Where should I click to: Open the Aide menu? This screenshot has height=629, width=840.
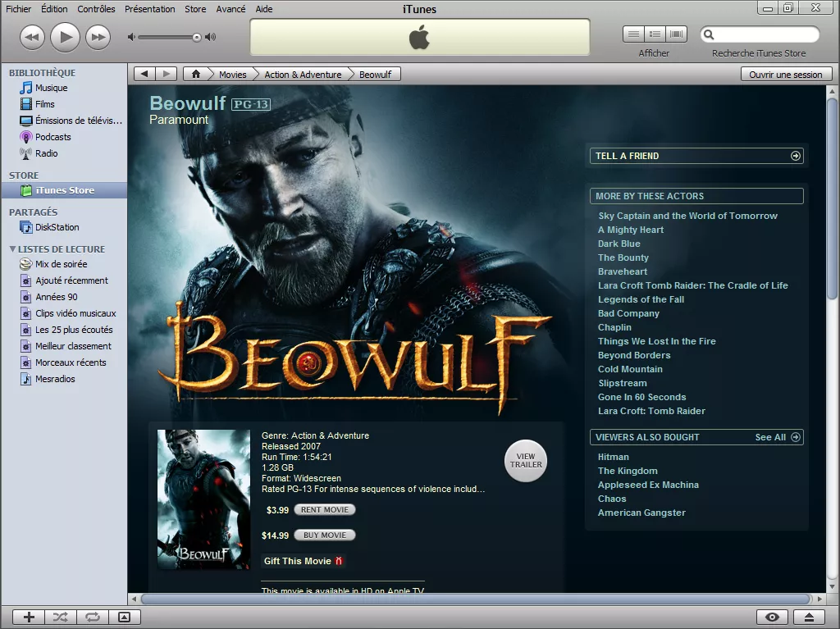[264, 9]
